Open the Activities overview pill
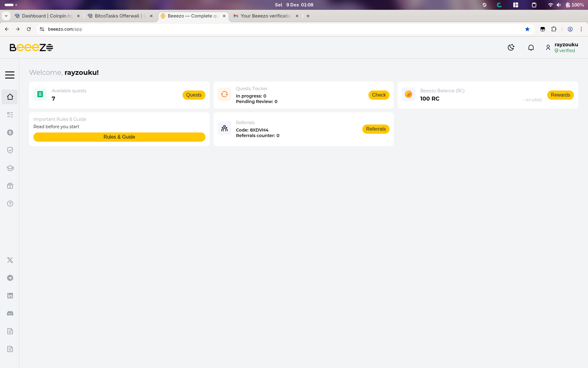Screen dimensions: 588x368 pyautogui.click(x=11, y=5)
